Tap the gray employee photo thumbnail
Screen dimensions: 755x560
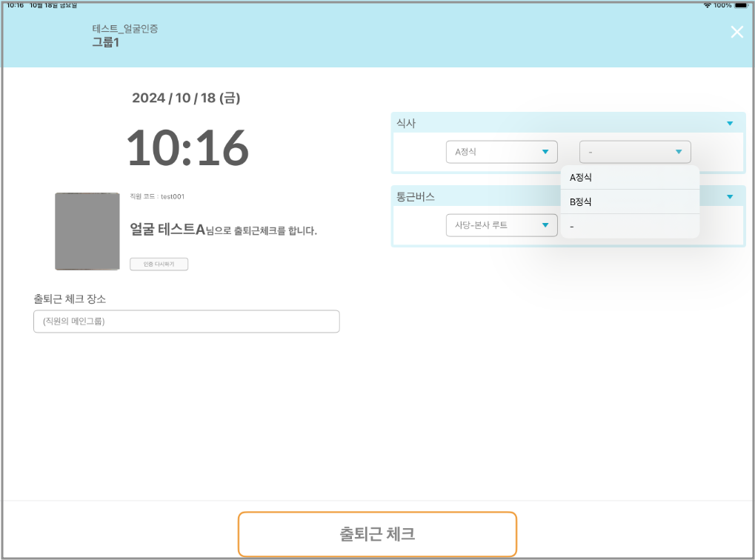pyautogui.click(x=87, y=231)
